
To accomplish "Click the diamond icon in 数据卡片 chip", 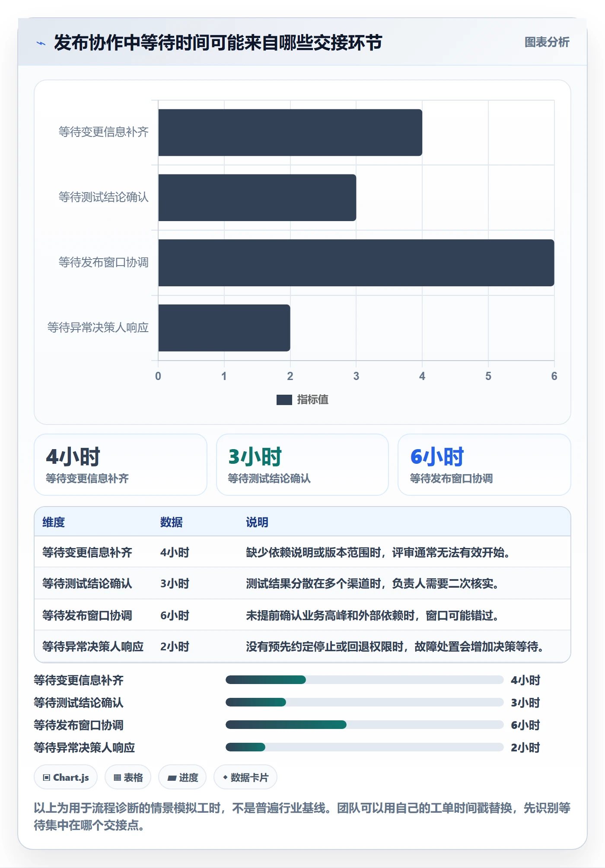I will pos(225,777).
